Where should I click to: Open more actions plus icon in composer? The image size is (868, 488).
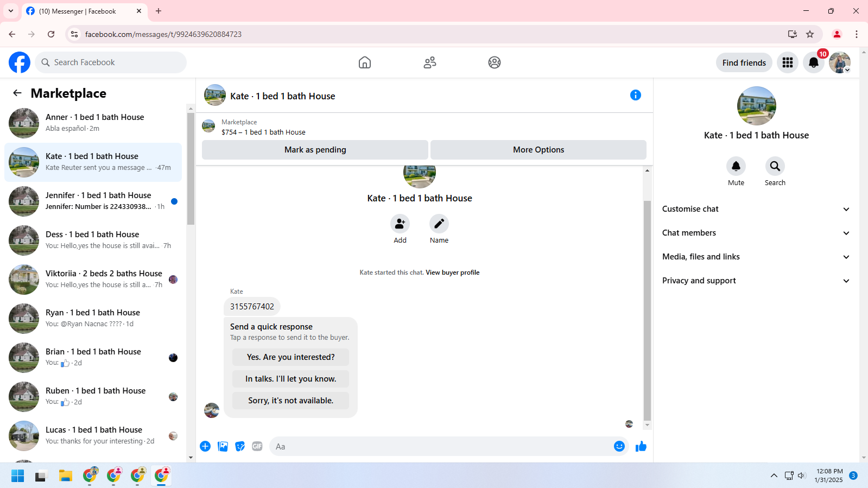pos(205,446)
